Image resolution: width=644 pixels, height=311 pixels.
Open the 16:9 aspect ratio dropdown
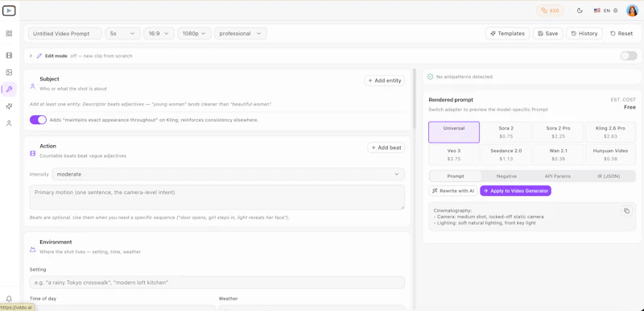159,34
